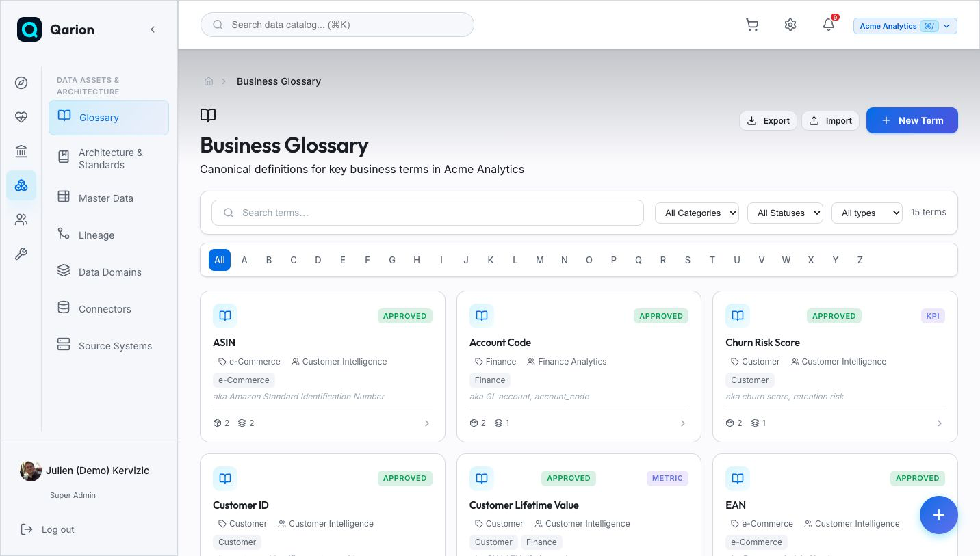The height and width of the screenshot is (556, 980).
Task: Open Glossary in the sidebar
Action: click(x=109, y=118)
